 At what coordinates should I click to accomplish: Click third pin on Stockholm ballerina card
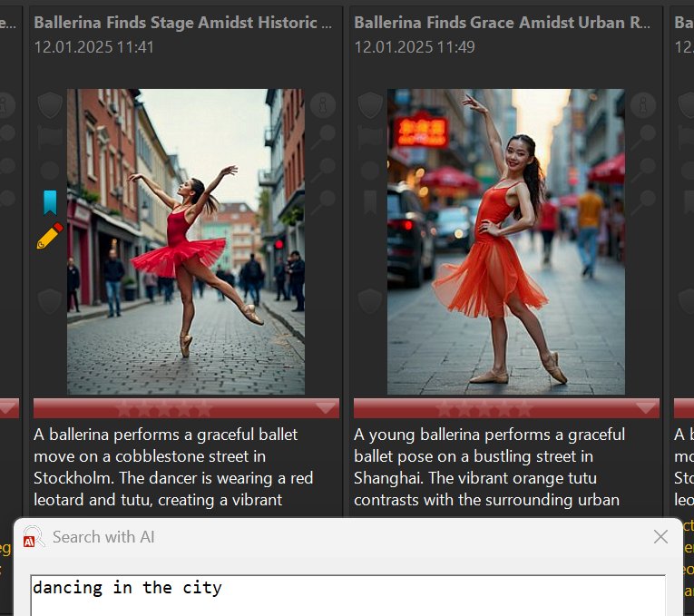tap(323, 202)
